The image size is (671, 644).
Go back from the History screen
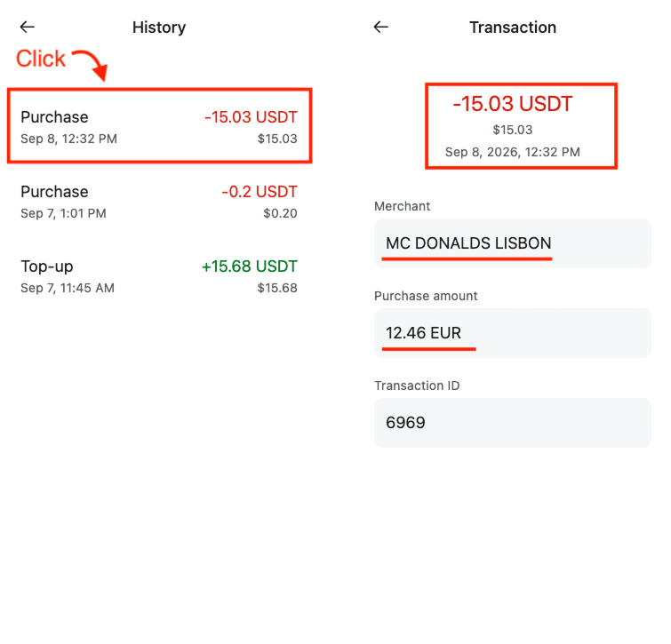click(28, 28)
